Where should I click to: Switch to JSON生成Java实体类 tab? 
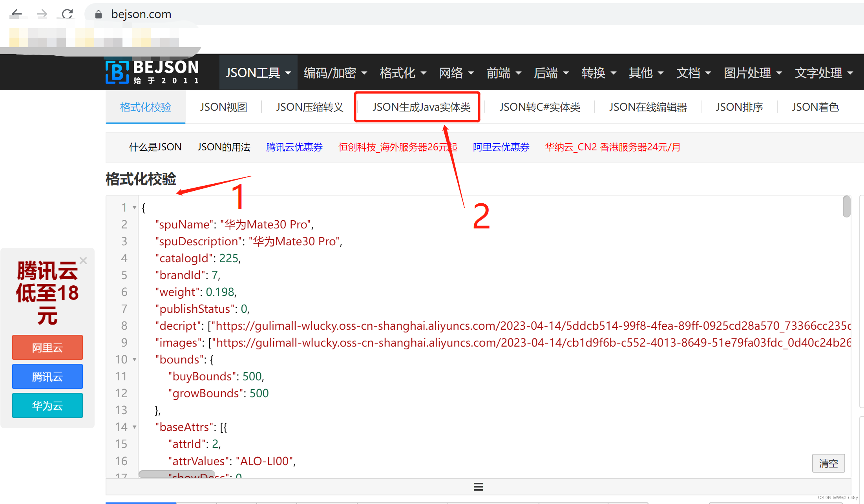[421, 107]
